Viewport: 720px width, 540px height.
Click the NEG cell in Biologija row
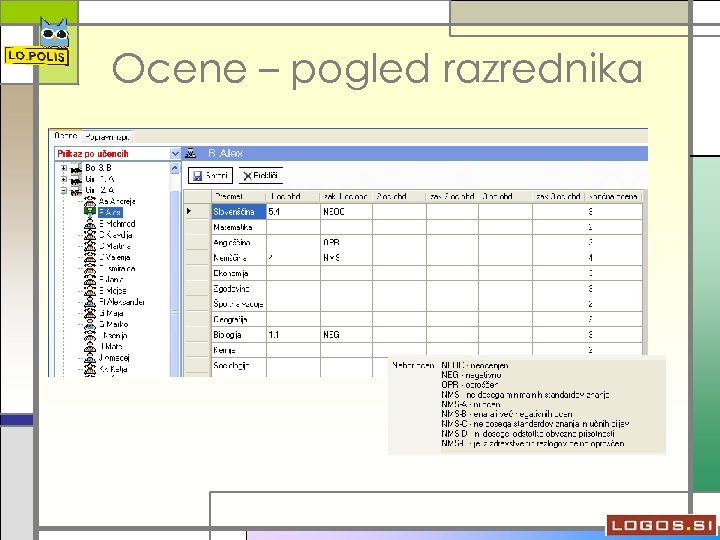pyautogui.click(x=346, y=335)
